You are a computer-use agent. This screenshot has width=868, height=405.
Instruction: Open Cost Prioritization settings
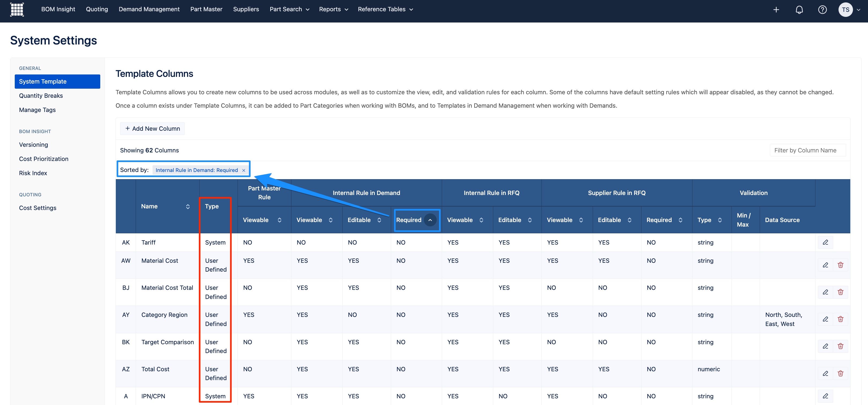43,159
